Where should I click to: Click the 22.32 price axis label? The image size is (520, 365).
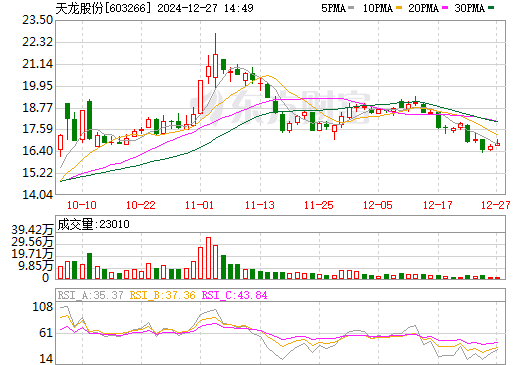37,42
